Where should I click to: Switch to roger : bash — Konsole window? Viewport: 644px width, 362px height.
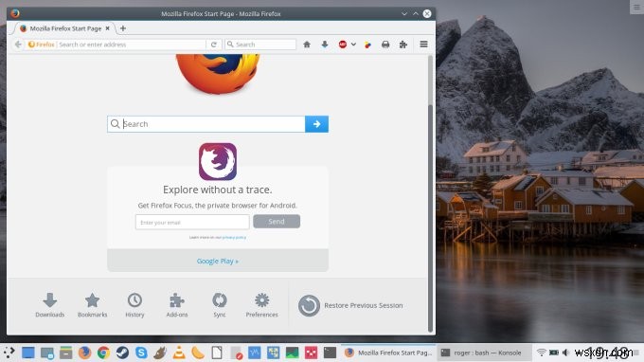484,353
